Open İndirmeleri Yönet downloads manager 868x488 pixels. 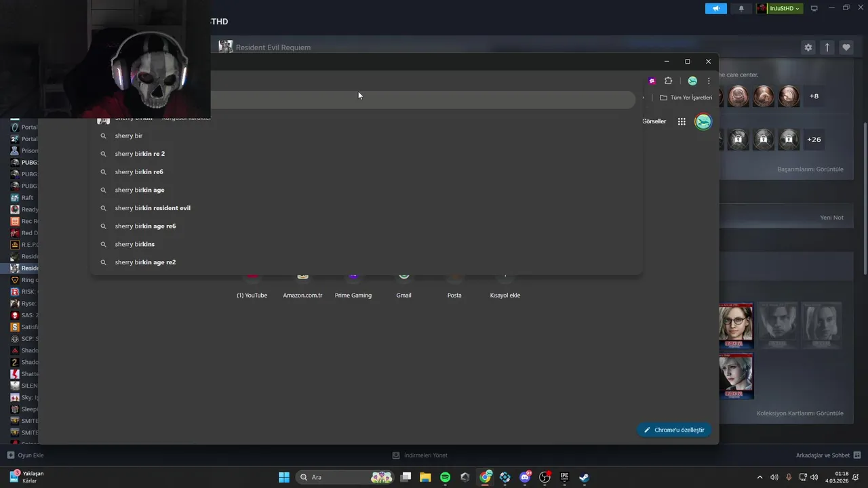pos(420,455)
